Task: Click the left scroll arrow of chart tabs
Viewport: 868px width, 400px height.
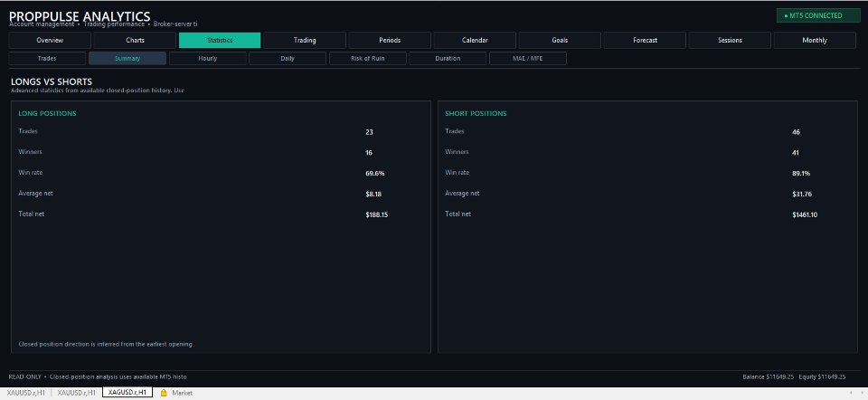Action: pyautogui.click(x=852, y=393)
